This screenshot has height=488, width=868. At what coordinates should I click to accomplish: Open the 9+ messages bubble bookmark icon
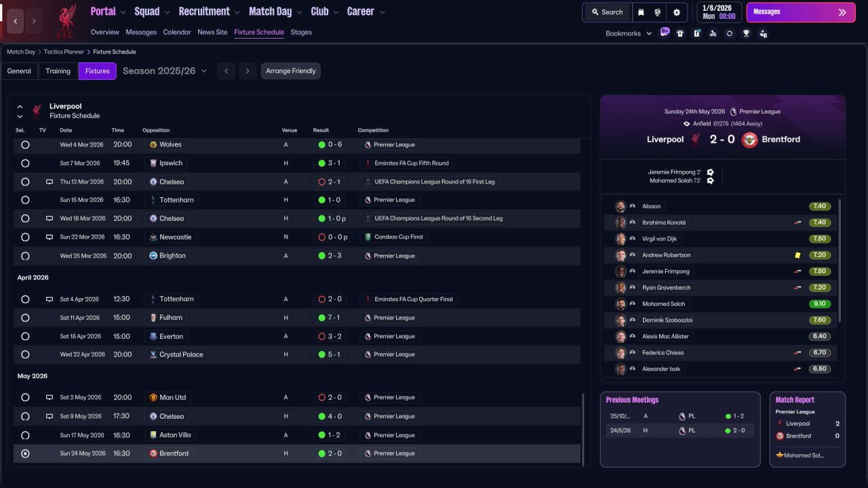point(665,33)
